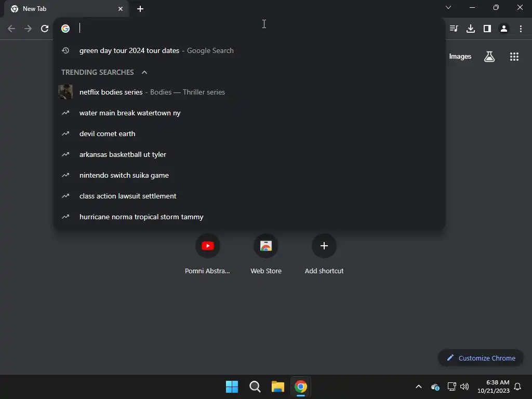Click the Google logo in address bar

click(x=65, y=29)
